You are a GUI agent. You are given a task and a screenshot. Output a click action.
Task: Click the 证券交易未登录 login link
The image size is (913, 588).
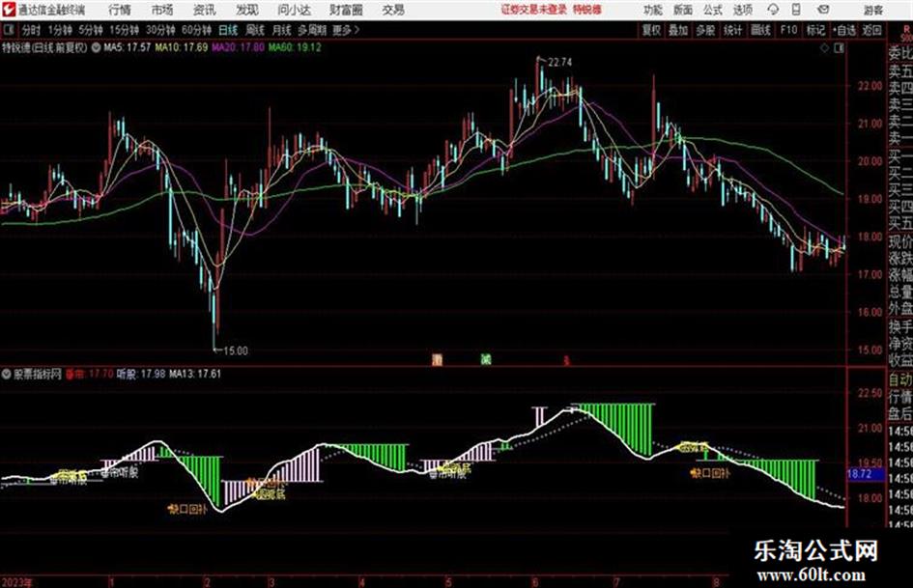pos(534,10)
